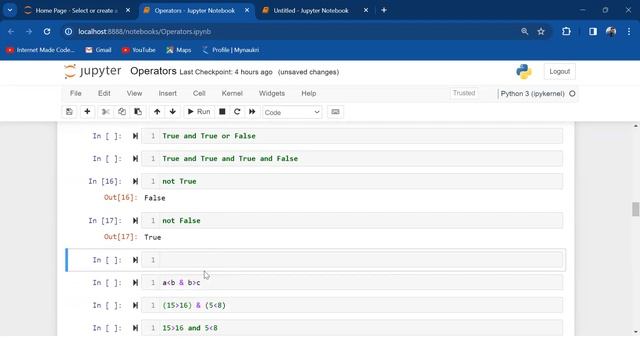The width and height of the screenshot is (640, 360).
Task: Open the Edit menu
Action: pos(104,93)
